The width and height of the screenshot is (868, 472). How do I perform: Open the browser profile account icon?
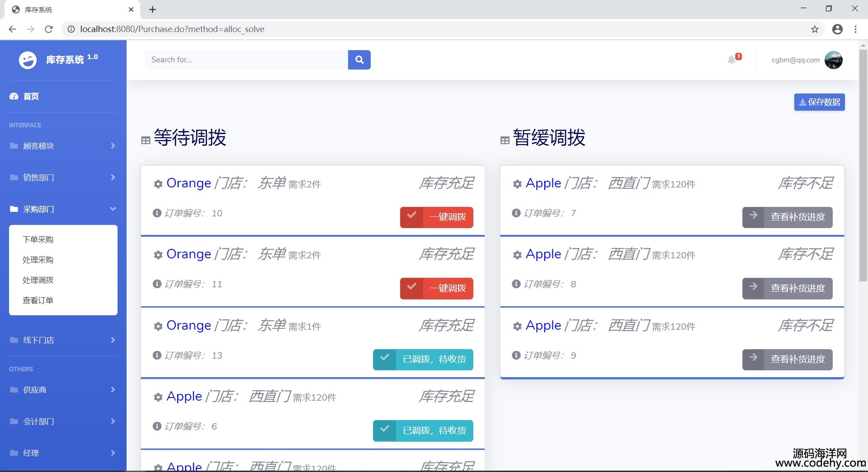point(837,29)
